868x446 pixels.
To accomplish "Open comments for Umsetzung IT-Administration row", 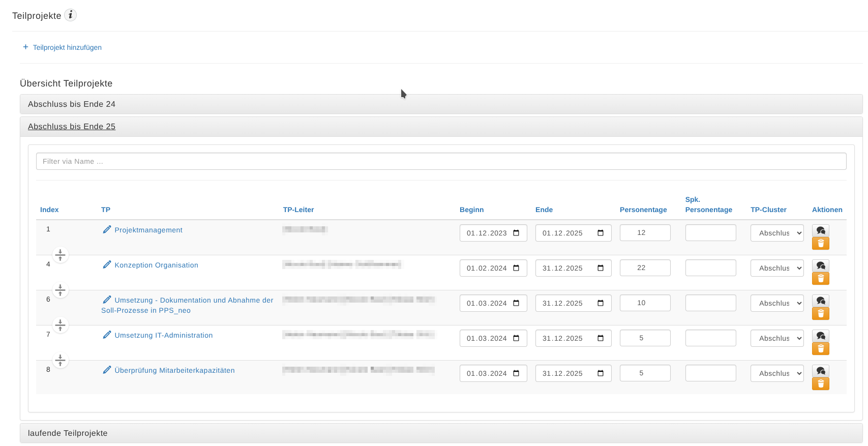I will [x=820, y=336].
